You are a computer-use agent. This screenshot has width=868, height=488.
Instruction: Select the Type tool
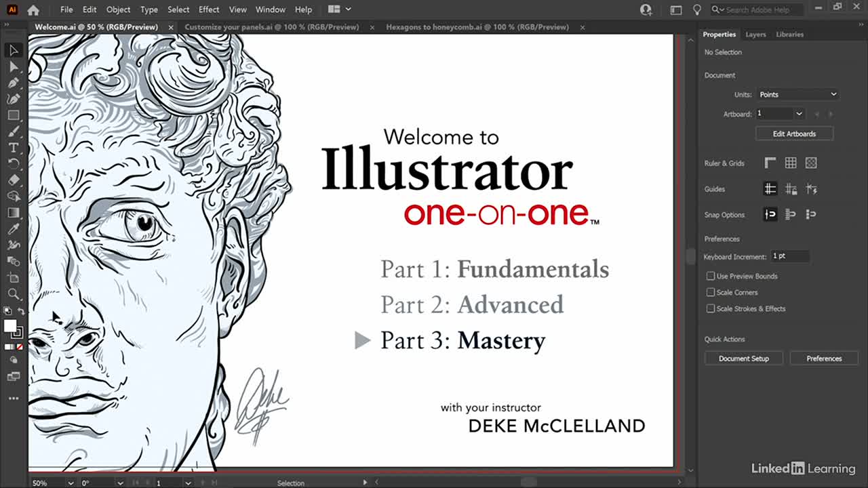(x=13, y=148)
